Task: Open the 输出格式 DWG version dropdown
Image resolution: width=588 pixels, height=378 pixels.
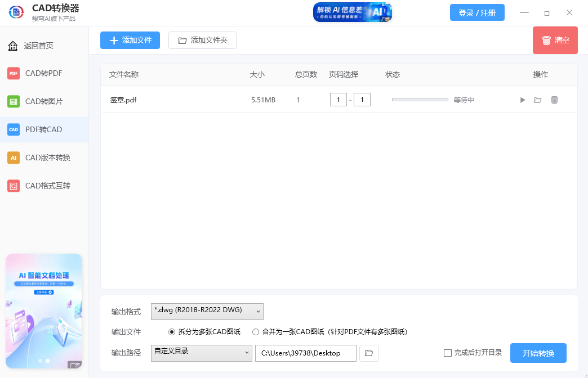Action: 207,311
